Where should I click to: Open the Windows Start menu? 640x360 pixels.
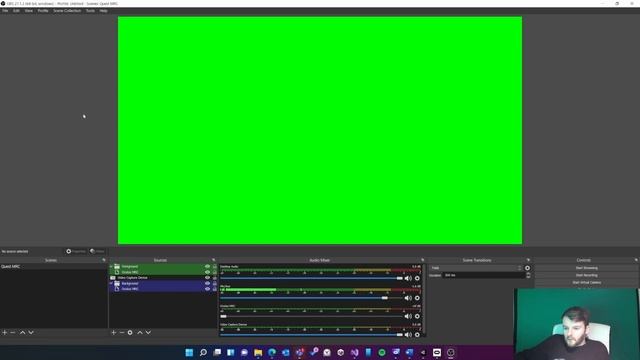point(189,352)
